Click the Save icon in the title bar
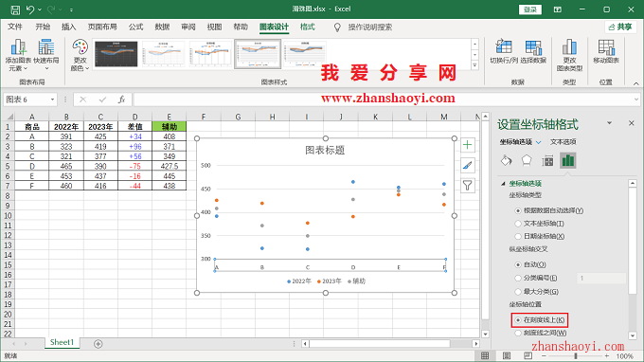The image size is (644, 362). pos(15,9)
